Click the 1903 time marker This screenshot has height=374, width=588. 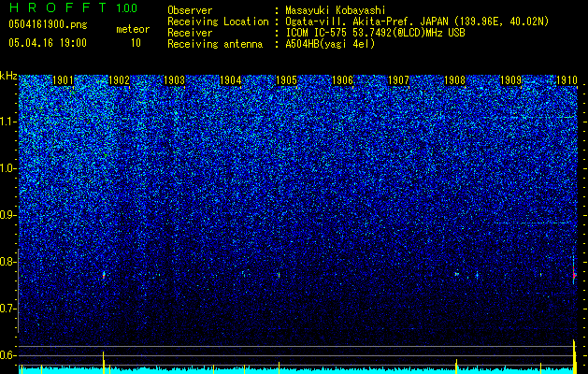click(175, 80)
